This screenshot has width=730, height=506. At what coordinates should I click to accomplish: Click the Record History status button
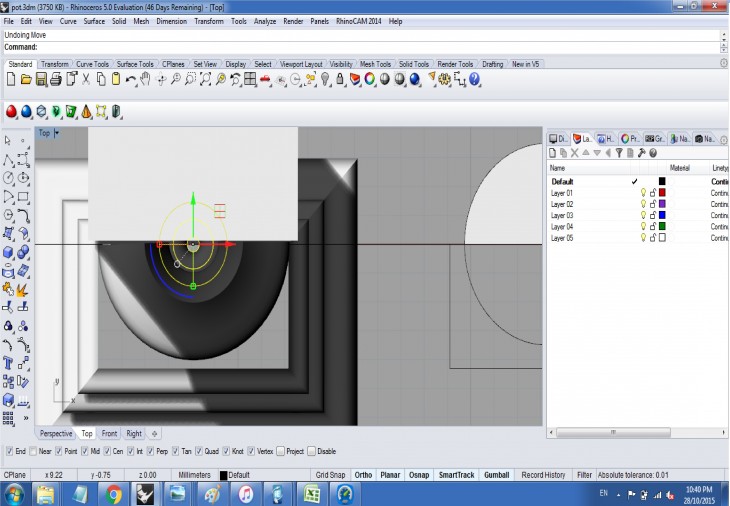(543, 475)
